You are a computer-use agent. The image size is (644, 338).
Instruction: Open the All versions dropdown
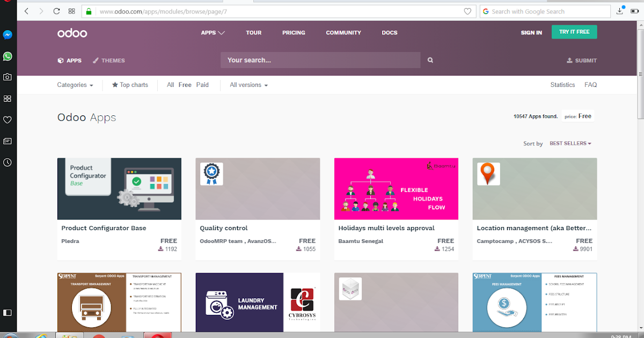click(x=248, y=85)
